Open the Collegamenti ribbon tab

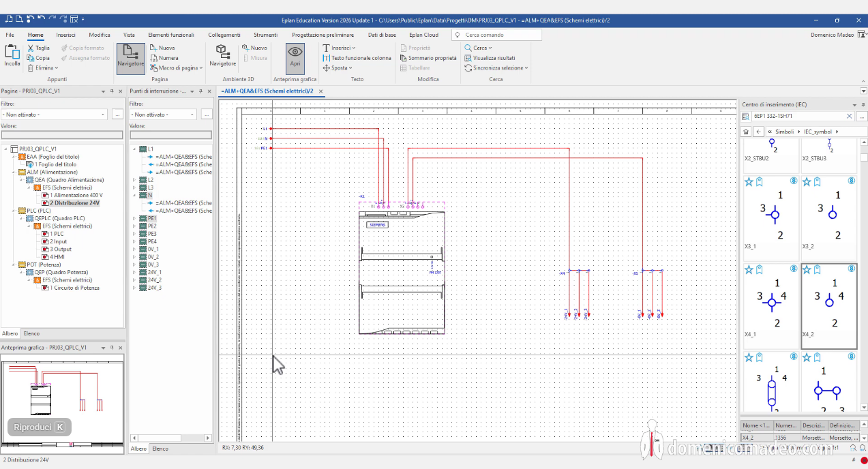click(x=224, y=35)
